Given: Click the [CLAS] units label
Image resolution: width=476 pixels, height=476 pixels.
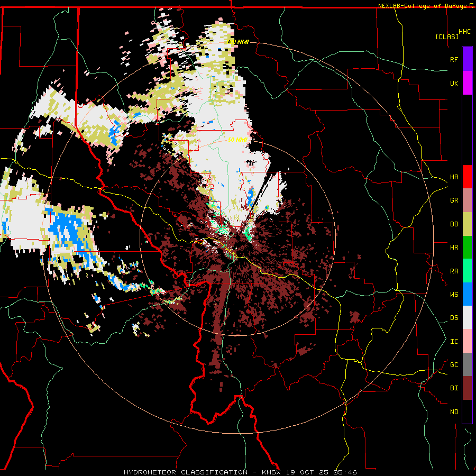Looking at the screenshot, I should (447, 36).
